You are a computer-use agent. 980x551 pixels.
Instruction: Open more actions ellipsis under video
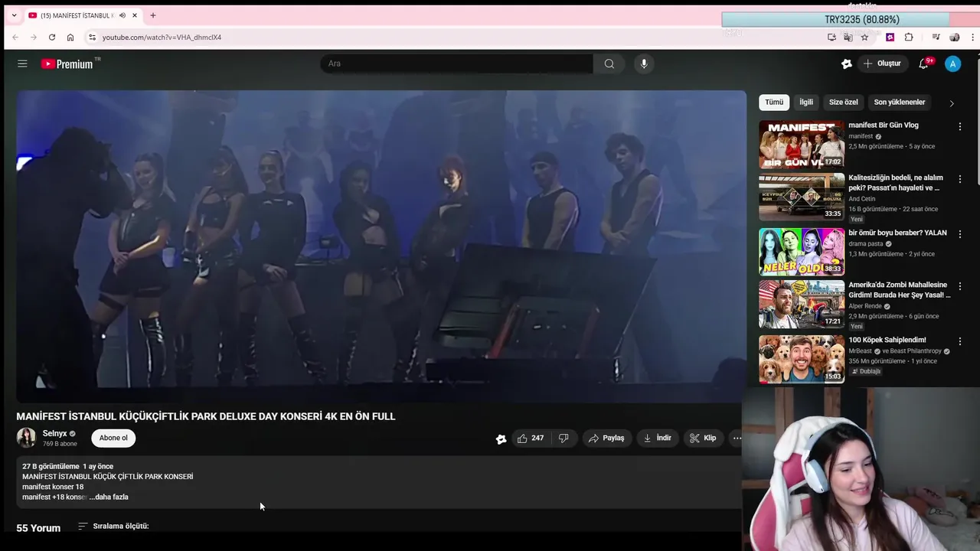point(737,438)
